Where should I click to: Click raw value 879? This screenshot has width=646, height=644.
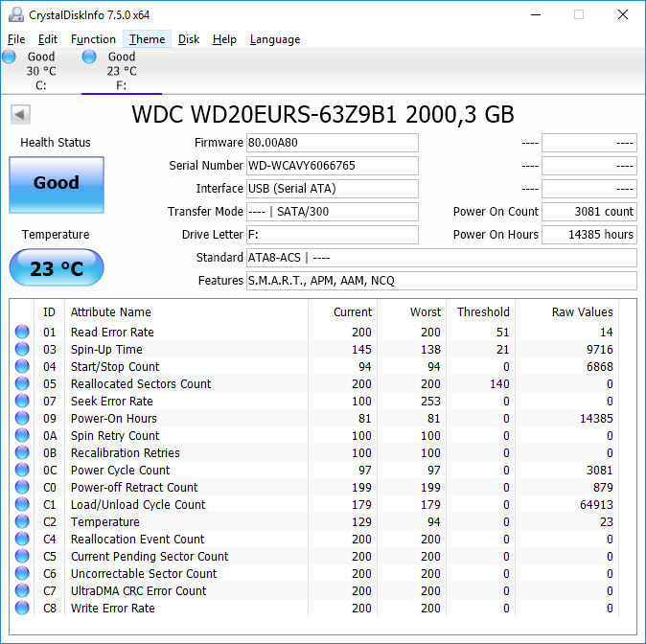pyautogui.click(x=603, y=487)
